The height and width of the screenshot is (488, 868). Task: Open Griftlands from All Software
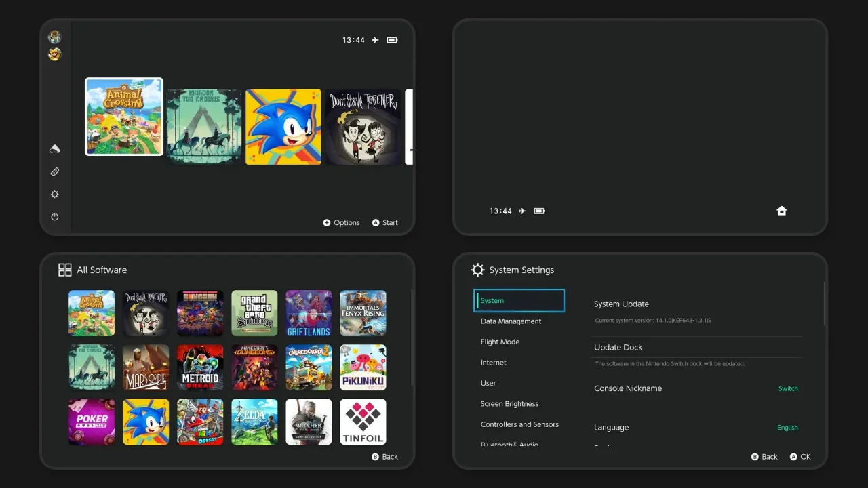[x=309, y=313]
